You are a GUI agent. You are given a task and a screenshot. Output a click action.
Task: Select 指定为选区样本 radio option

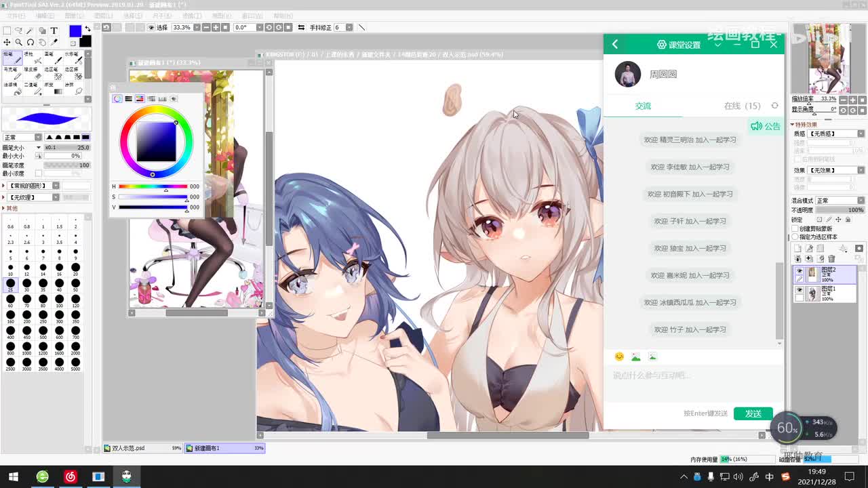795,237
